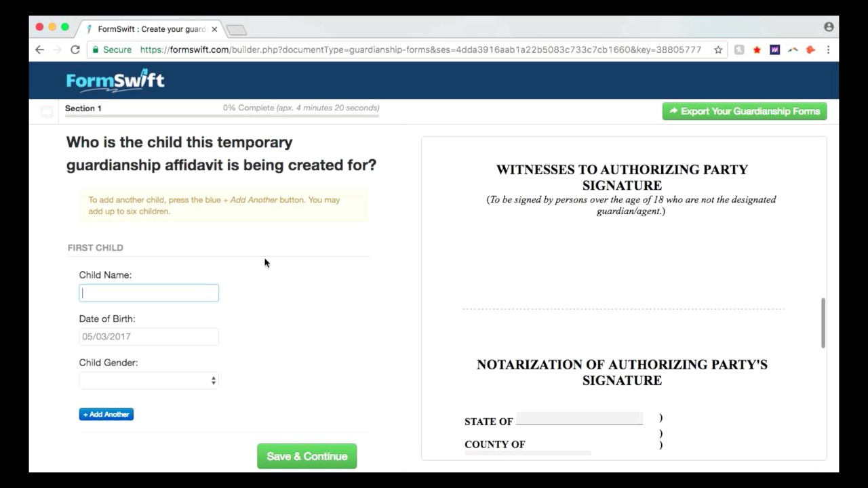This screenshot has width=868, height=488.
Task: Close the FormSwift browser tab
Action: (x=214, y=29)
